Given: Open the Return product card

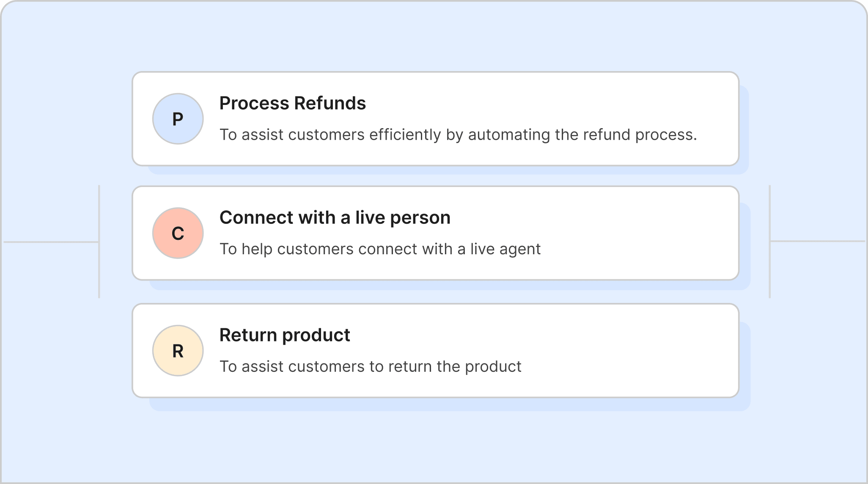Looking at the screenshot, I should click(436, 351).
